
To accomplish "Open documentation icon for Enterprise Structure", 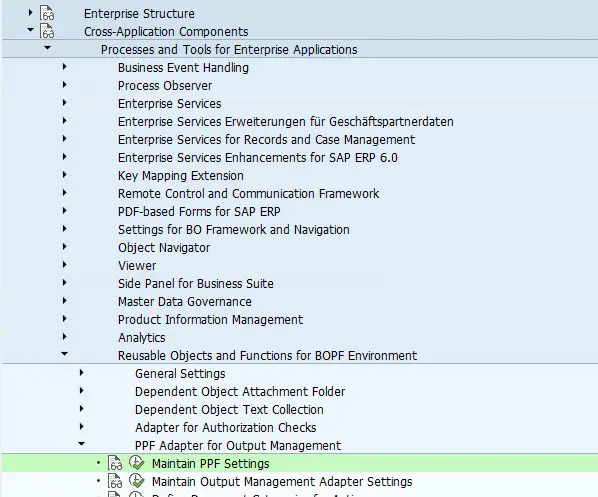I will point(47,13).
